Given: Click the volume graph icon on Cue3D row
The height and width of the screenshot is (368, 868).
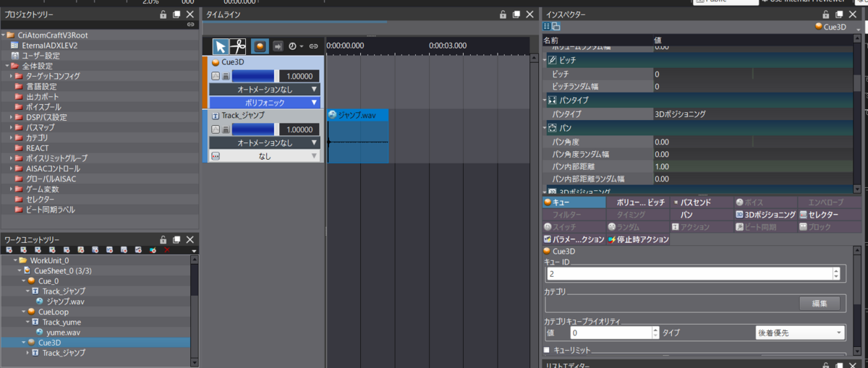Looking at the screenshot, I should click(216, 76).
